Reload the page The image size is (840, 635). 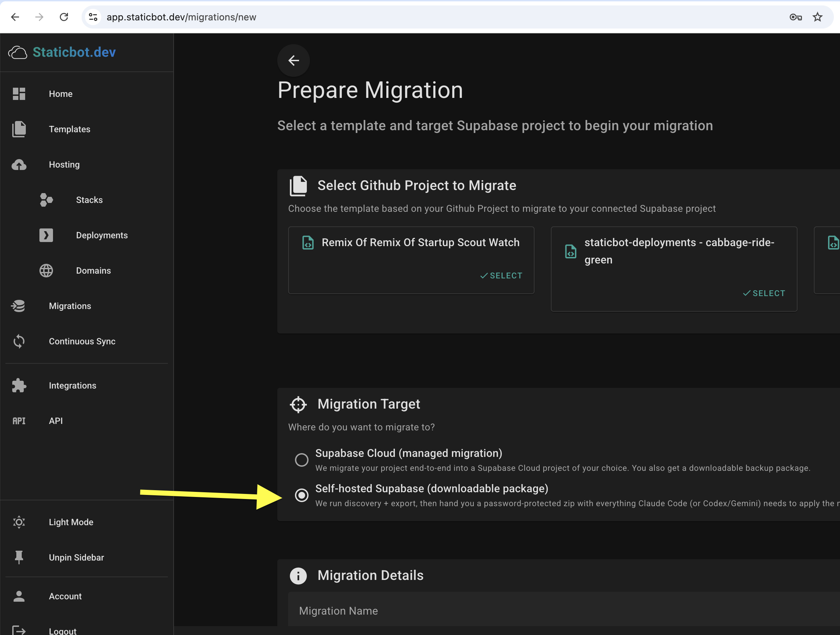pos(64,17)
